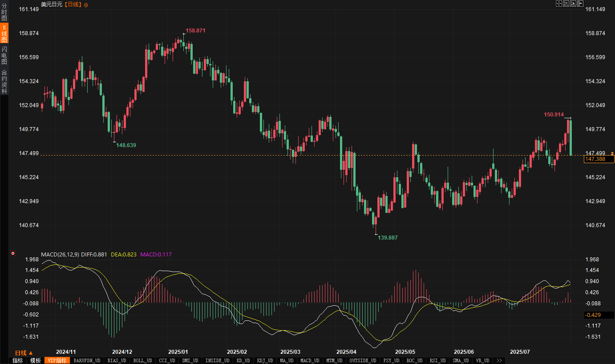Click the 2025/01 date axis label
Image resolution: width=615 pixels, height=364 pixels.
point(178,352)
